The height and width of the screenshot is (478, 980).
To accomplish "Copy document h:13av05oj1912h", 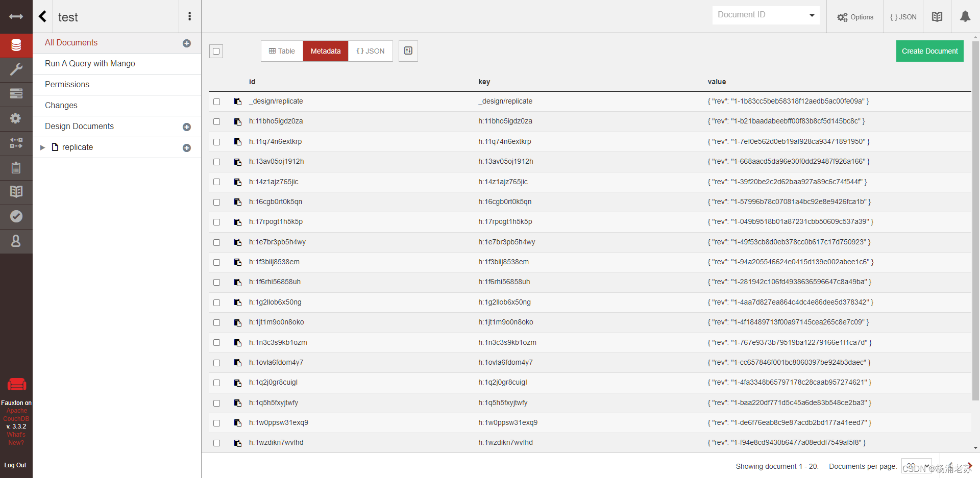I will [237, 162].
